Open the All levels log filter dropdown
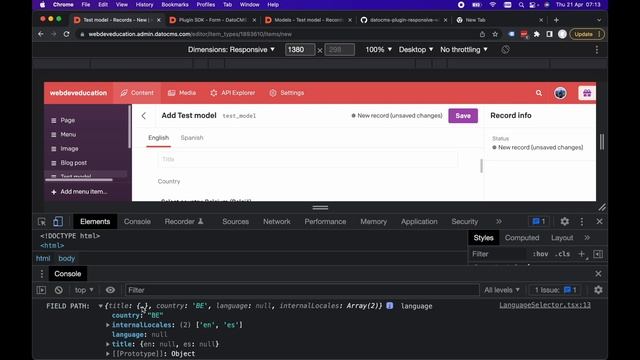This screenshot has height=360, width=640. pyautogui.click(x=502, y=290)
